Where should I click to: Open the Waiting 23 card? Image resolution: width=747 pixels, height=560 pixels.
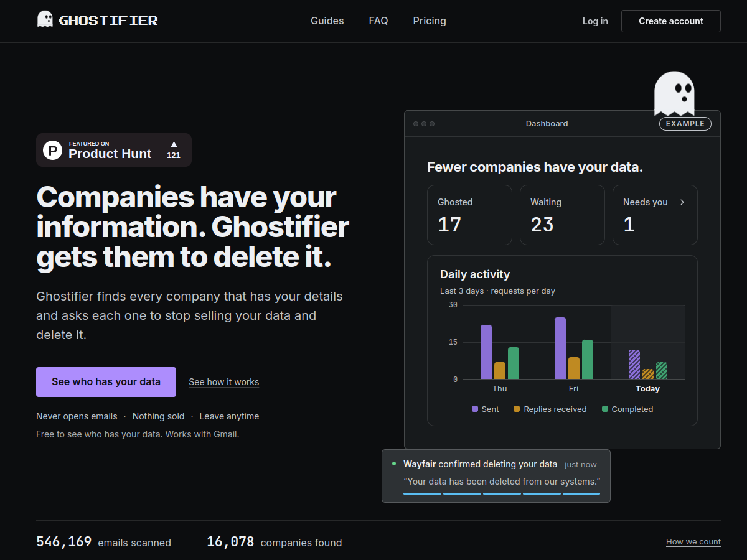[x=562, y=215]
